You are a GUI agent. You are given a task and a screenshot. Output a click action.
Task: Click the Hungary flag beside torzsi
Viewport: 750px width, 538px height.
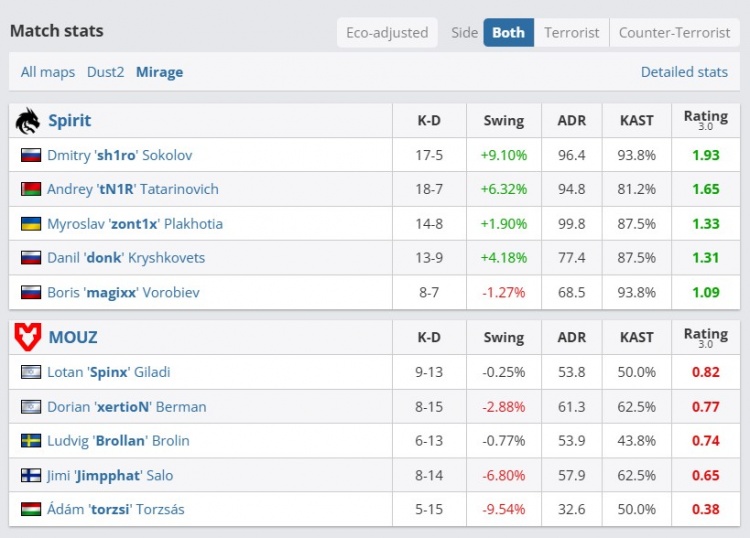coord(31,509)
